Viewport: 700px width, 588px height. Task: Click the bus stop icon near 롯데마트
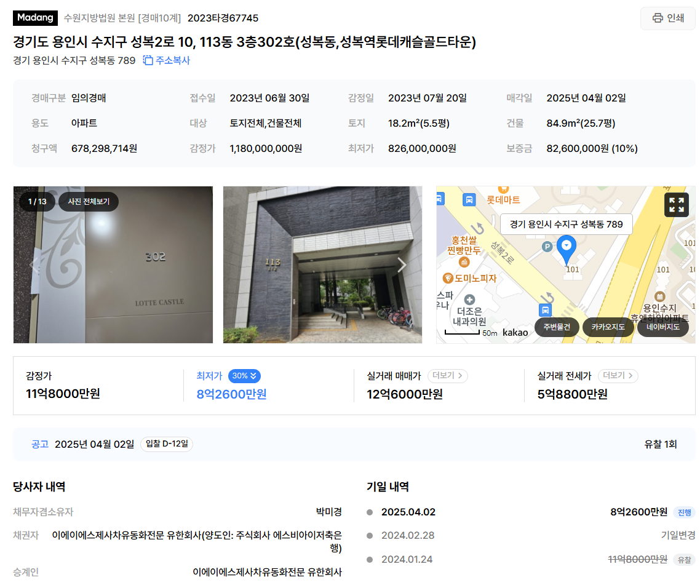tap(469, 199)
